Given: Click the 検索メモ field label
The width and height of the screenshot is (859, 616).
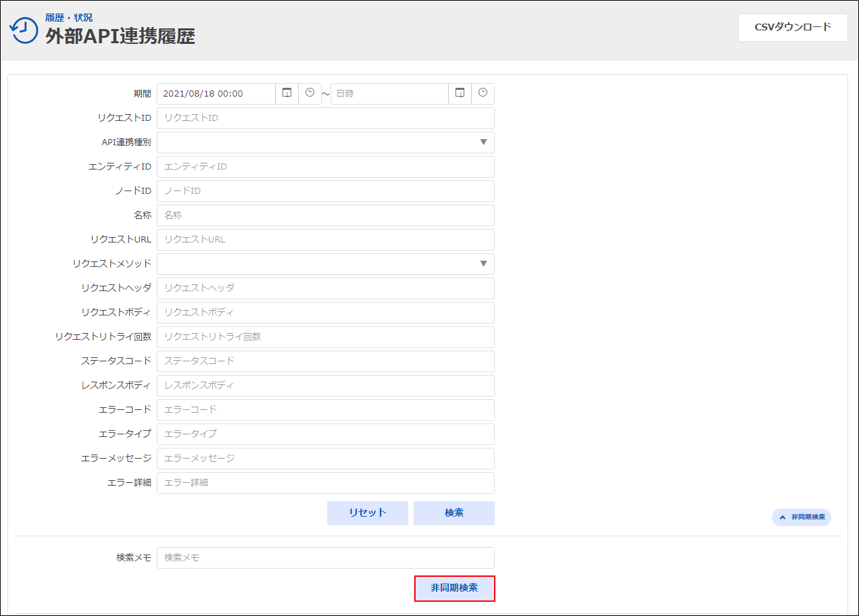Looking at the screenshot, I should [134, 558].
